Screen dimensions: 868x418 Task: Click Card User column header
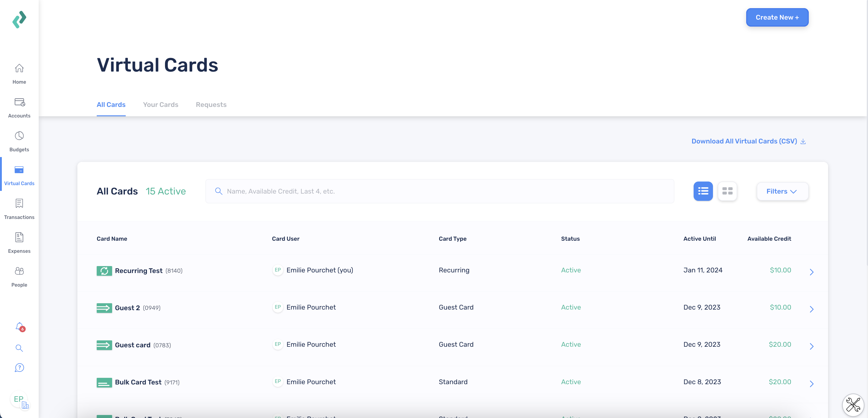[285, 239]
